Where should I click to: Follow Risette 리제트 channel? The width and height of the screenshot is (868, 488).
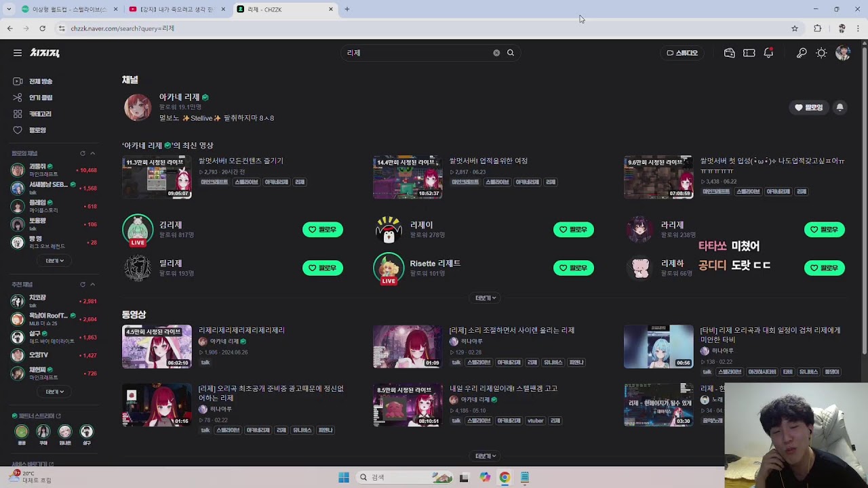pyautogui.click(x=574, y=268)
